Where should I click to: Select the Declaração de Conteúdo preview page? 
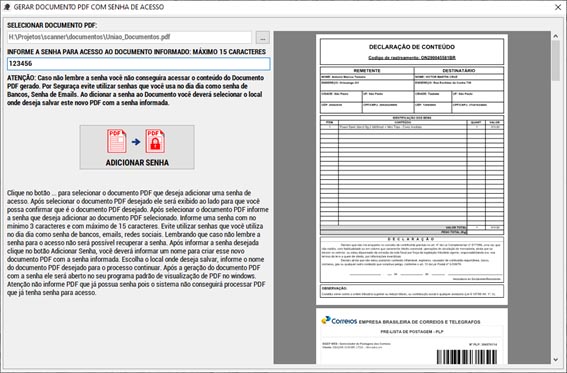(x=412, y=170)
